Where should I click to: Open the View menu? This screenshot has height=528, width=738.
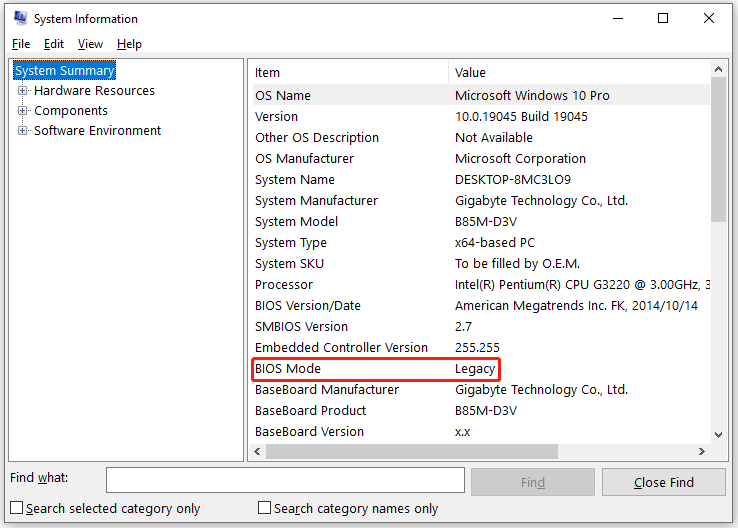pyautogui.click(x=90, y=44)
